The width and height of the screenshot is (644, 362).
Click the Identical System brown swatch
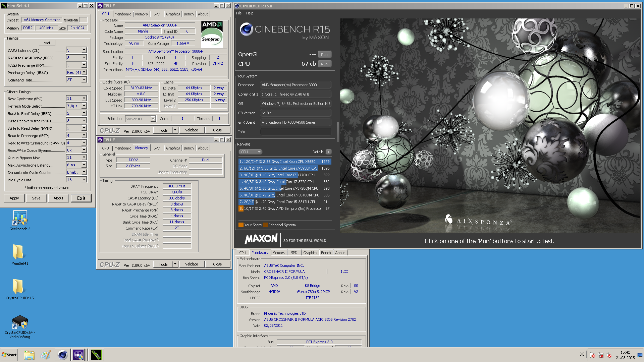(x=266, y=225)
